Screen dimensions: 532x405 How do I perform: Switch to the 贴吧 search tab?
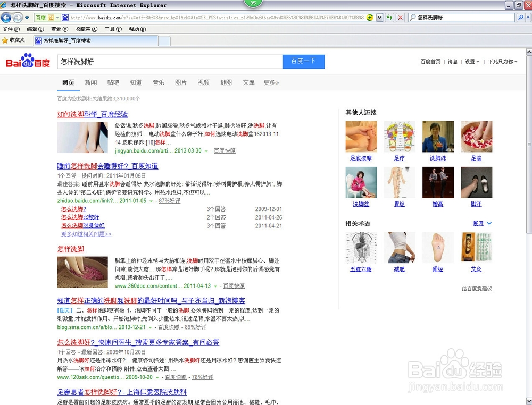(x=113, y=82)
